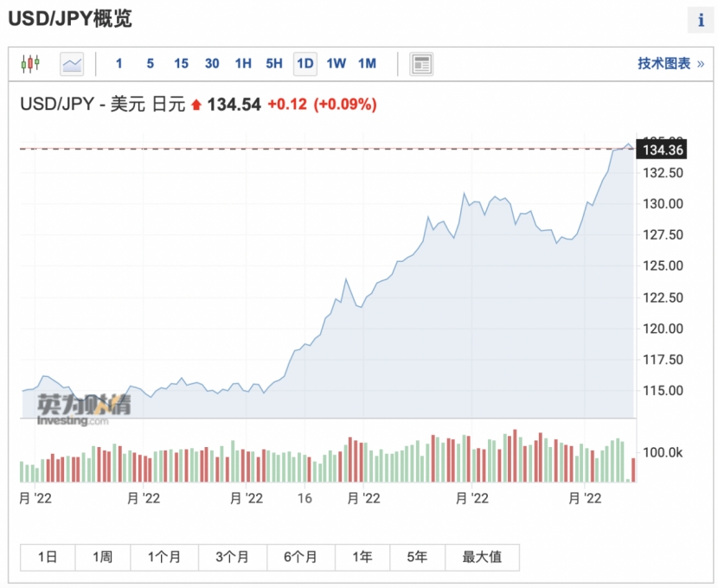Show the 5年 time range
This screenshot has width=718, height=588.
point(417,557)
